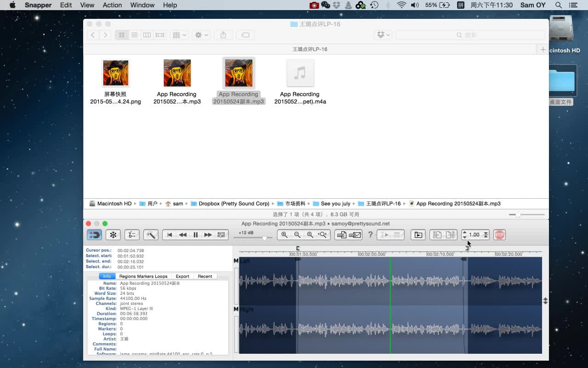Open the Finder arrange-by dropdown
Screen dimensions: 588x368
pos(179,35)
